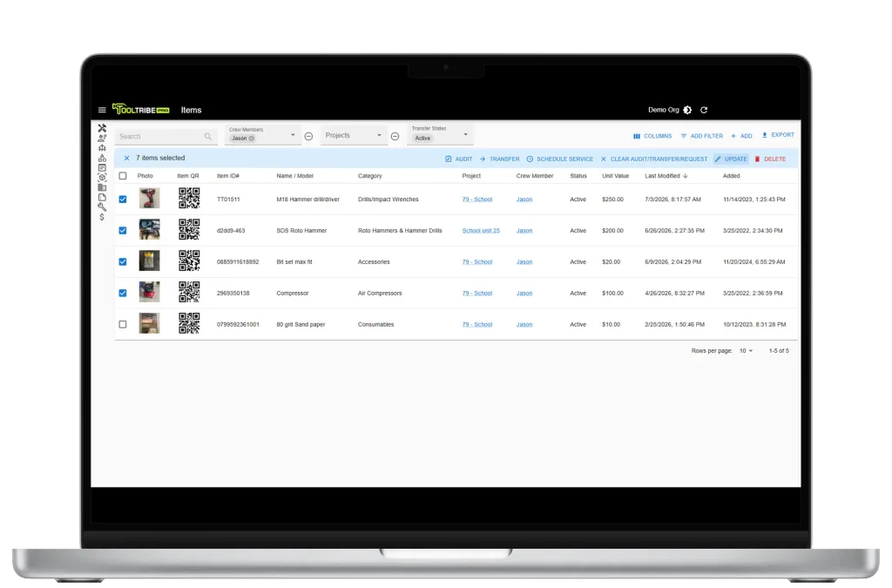Open QR code for SDS Roto Hammer
Screen dimensions: 892x588
click(x=189, y=230)
